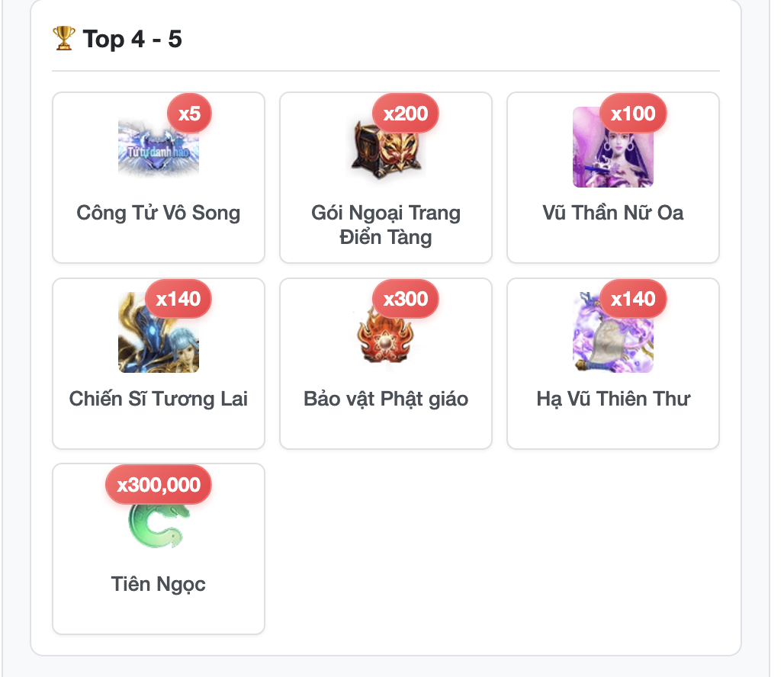Click the x140 badge on Hạ Vũ Thiên Thư
784x677 pixels.
[633, 299]
